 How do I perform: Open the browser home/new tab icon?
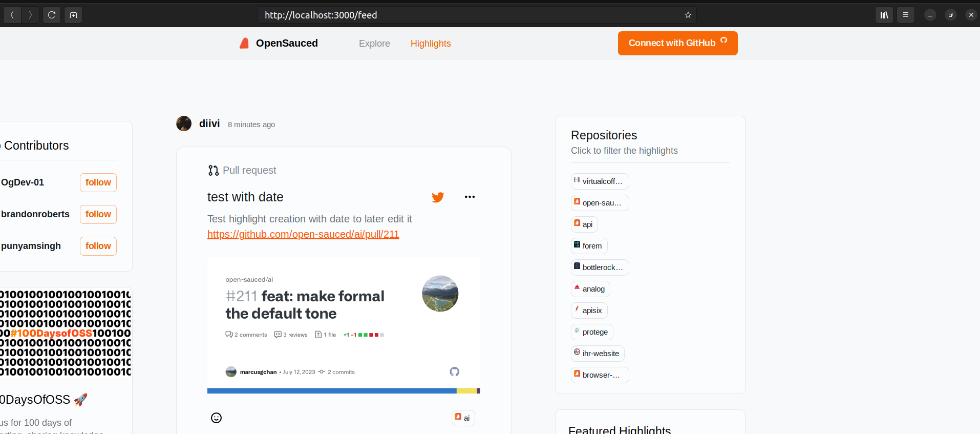tap(73, 15)
